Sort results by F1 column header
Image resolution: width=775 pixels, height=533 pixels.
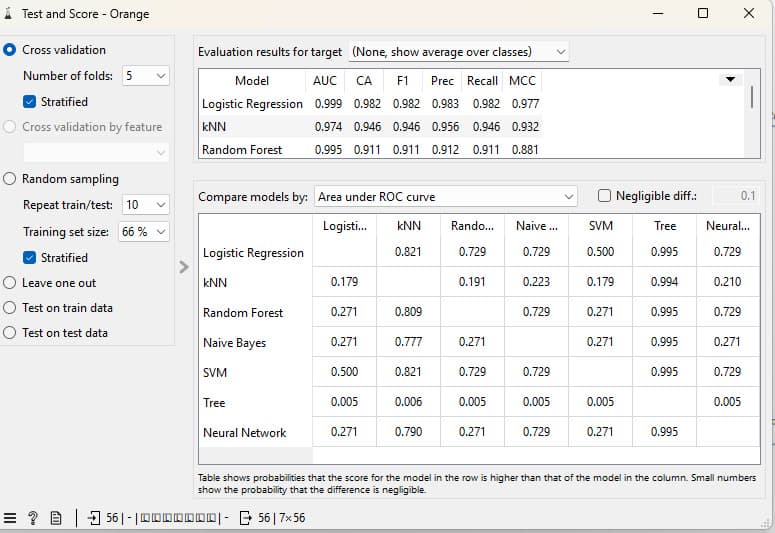(x=403, y=81)
